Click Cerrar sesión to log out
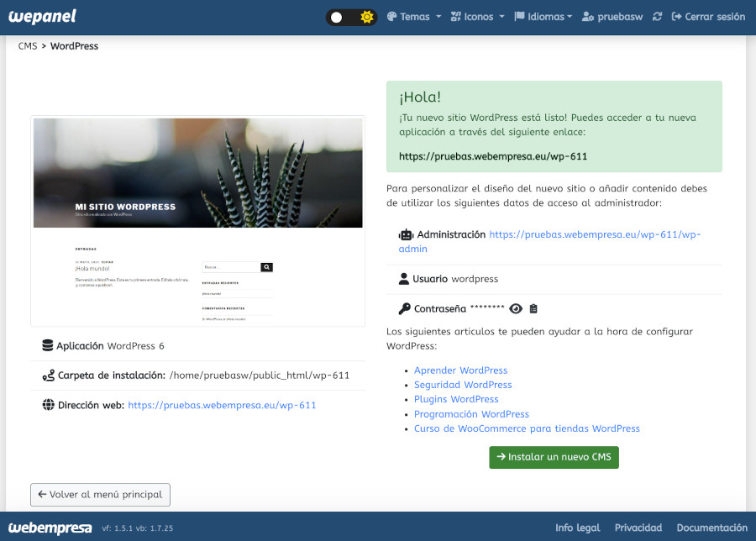 708,17
